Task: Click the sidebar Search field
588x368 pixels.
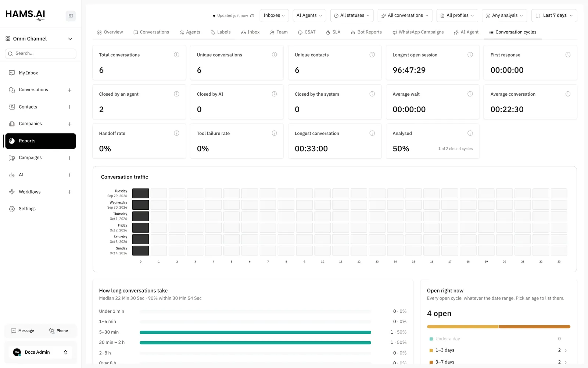Action: click(40, 54)
